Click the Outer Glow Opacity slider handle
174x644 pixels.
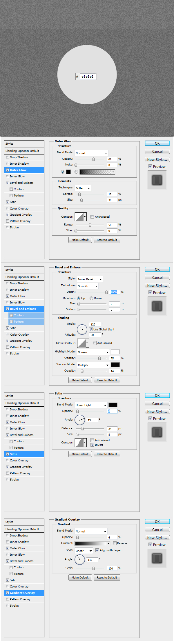93,159
